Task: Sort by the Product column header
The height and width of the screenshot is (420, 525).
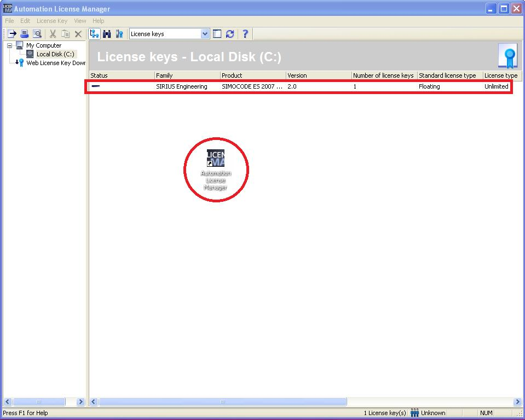Action: [x=253, y=75]
